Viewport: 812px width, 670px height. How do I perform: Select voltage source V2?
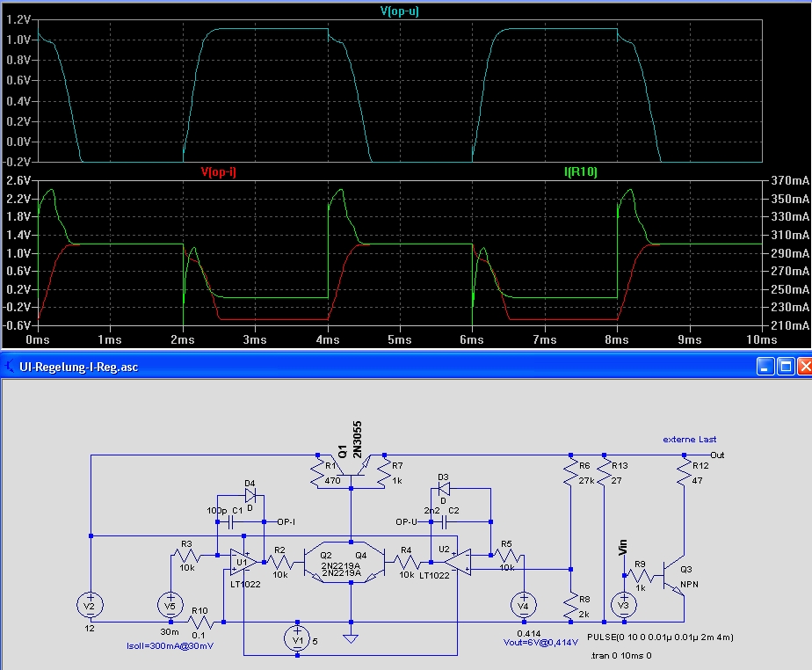[91, 605]
